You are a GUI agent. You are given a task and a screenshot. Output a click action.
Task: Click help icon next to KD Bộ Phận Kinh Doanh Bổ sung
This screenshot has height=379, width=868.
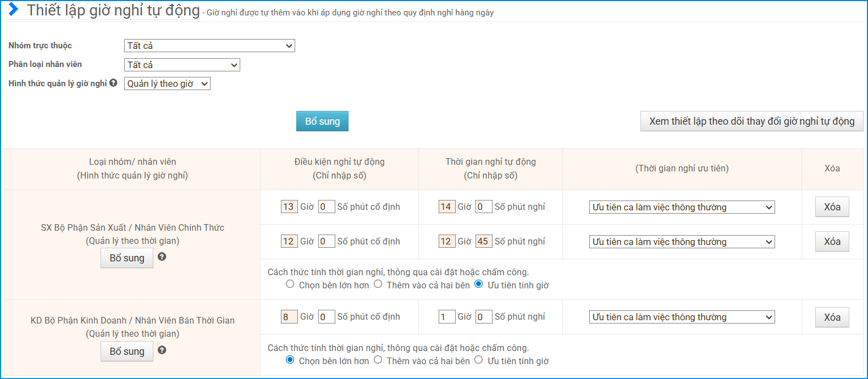point(162,350)
